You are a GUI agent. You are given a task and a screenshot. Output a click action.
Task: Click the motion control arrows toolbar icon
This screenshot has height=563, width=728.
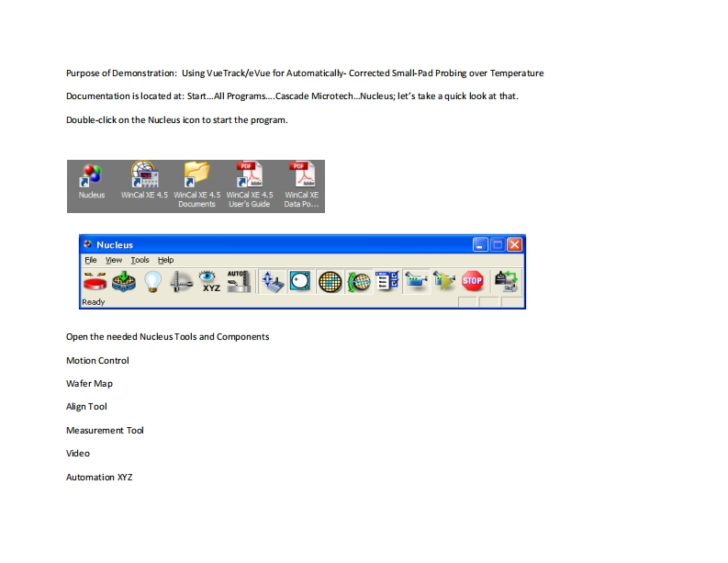tap(273, 282)
